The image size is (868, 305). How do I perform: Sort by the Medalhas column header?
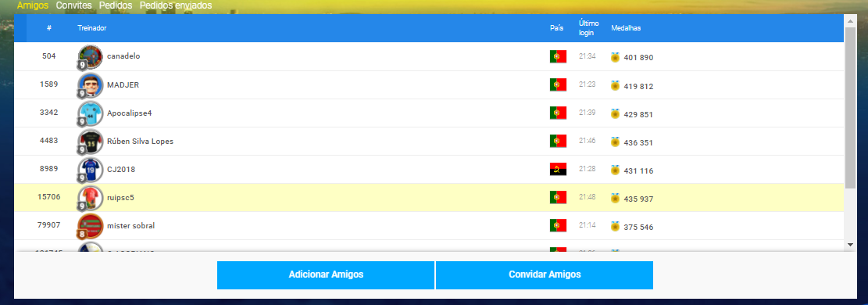pos(626,27)
